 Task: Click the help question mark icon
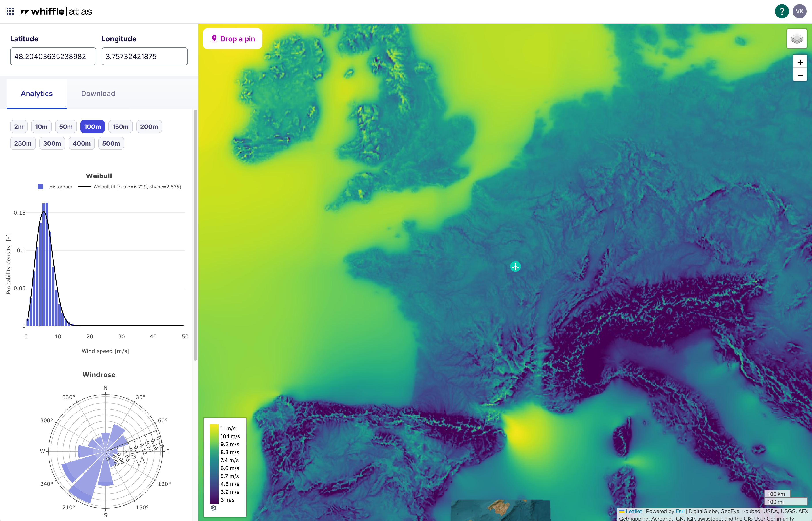tap(782, 11)
